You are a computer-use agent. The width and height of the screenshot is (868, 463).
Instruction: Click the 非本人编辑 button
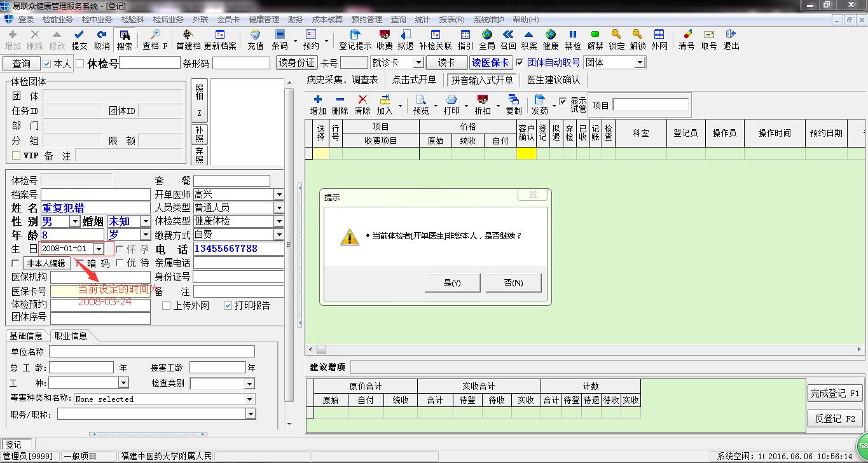point(46,263)
